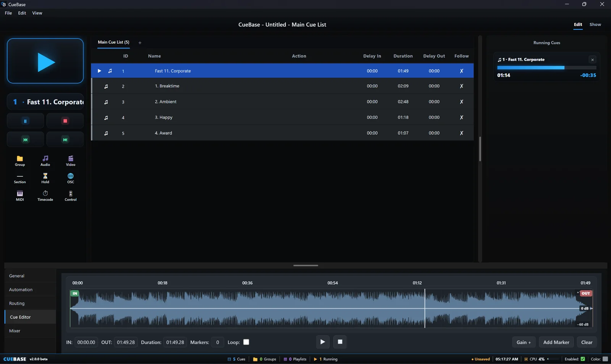Click the IN time field

point(86,342)
